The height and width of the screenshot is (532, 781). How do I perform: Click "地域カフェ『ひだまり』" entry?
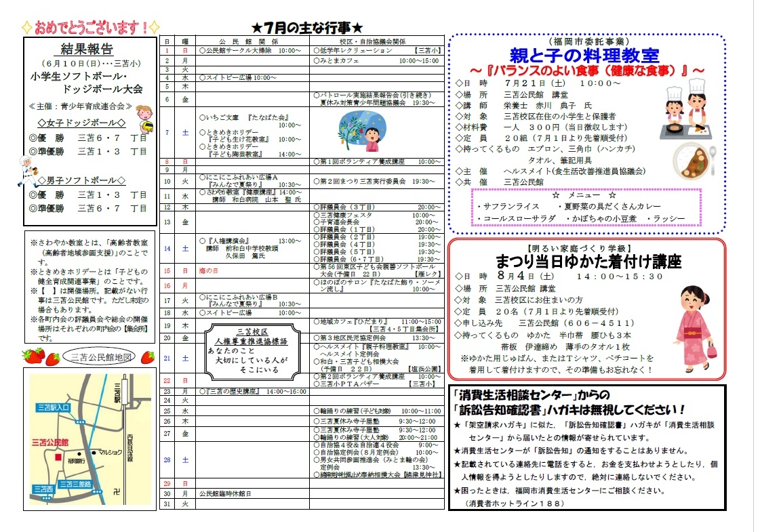pyautogui.click(x=351, y=322)
